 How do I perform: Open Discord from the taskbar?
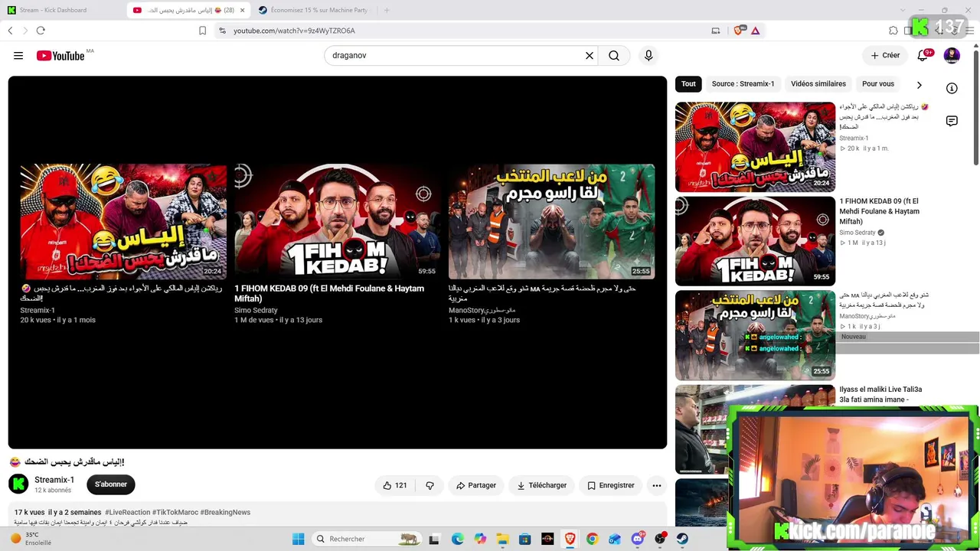pos(637,539)
